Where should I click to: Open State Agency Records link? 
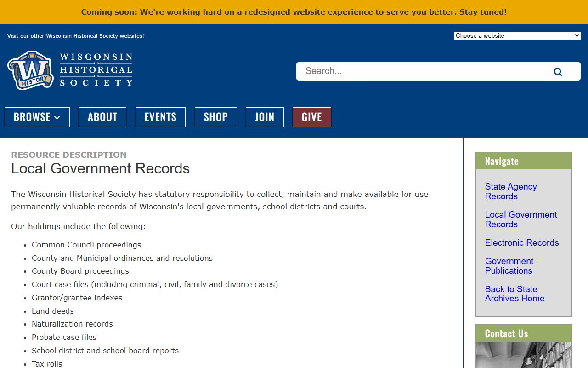click(511, 191)
